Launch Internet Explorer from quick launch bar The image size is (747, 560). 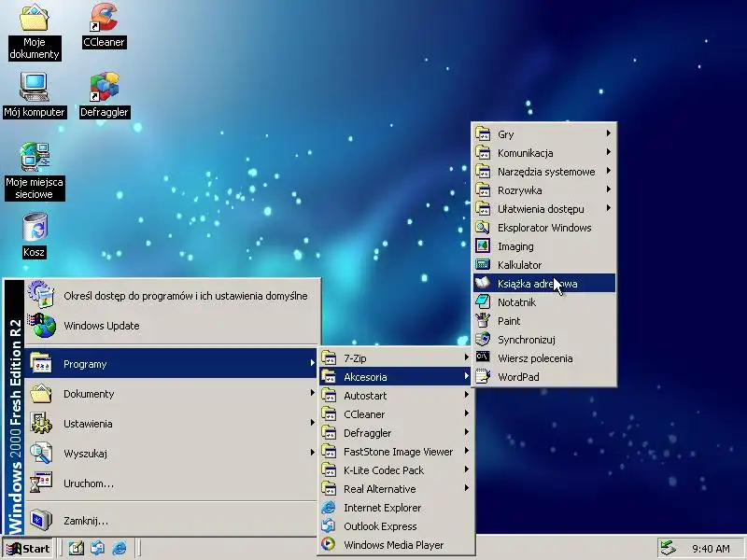coord(120,549)
